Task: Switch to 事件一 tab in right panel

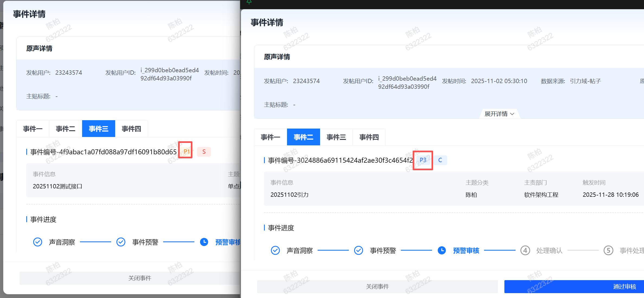Action: point(270,137)
